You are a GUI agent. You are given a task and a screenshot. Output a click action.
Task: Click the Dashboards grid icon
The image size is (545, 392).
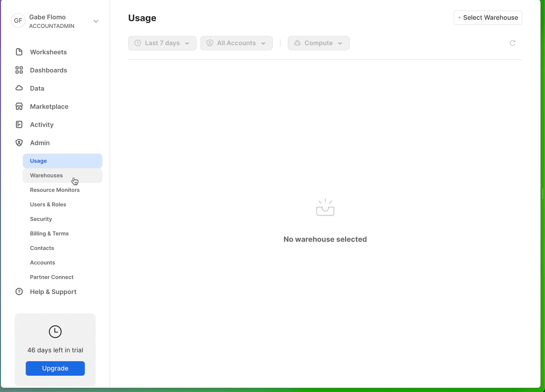pos(19,70)
